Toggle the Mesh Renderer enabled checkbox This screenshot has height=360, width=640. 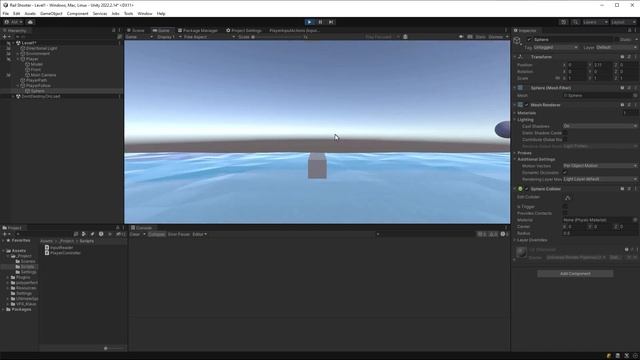click(527, 105)
